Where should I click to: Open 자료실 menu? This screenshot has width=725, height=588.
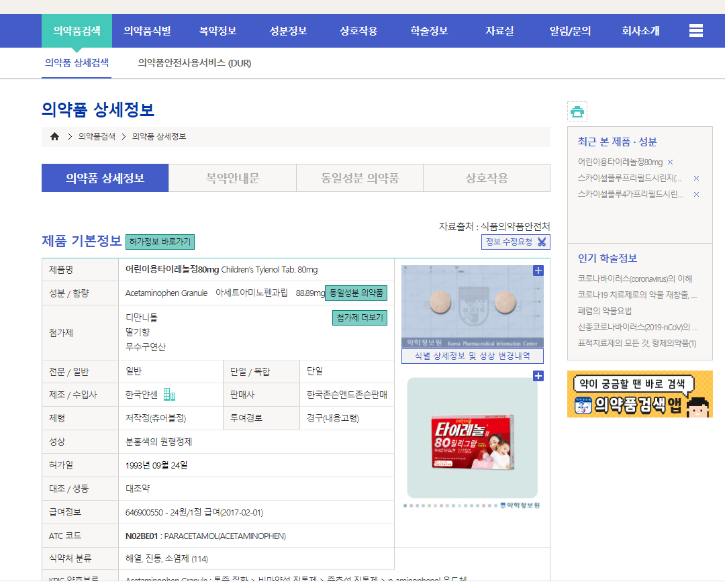[499, 30]
